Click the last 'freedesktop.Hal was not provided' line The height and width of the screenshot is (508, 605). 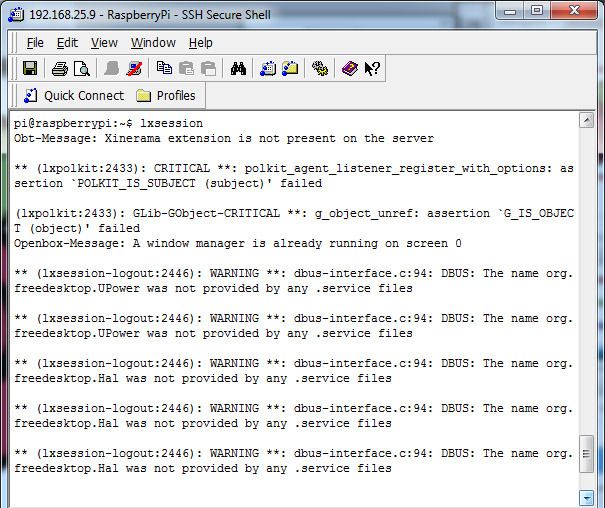(203, 468)
